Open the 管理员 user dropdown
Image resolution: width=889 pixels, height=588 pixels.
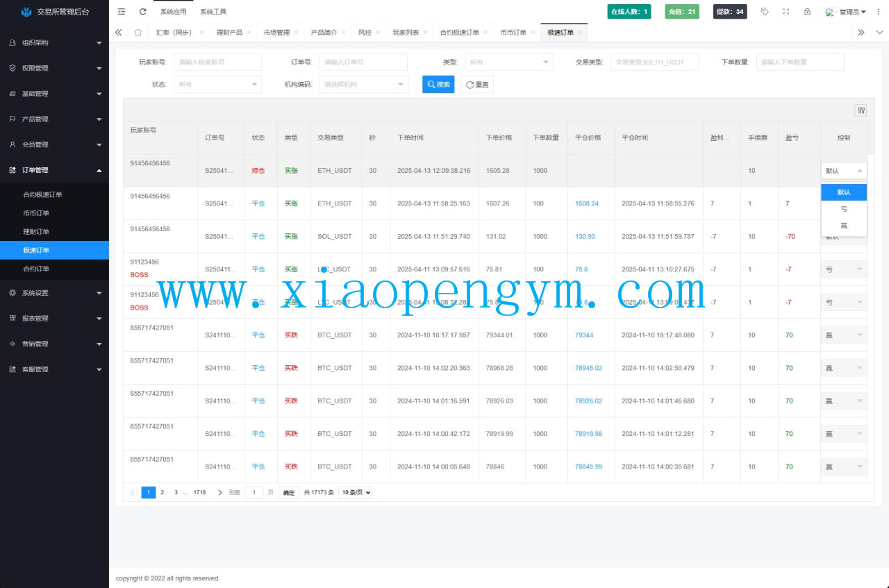tap(846, 12)
